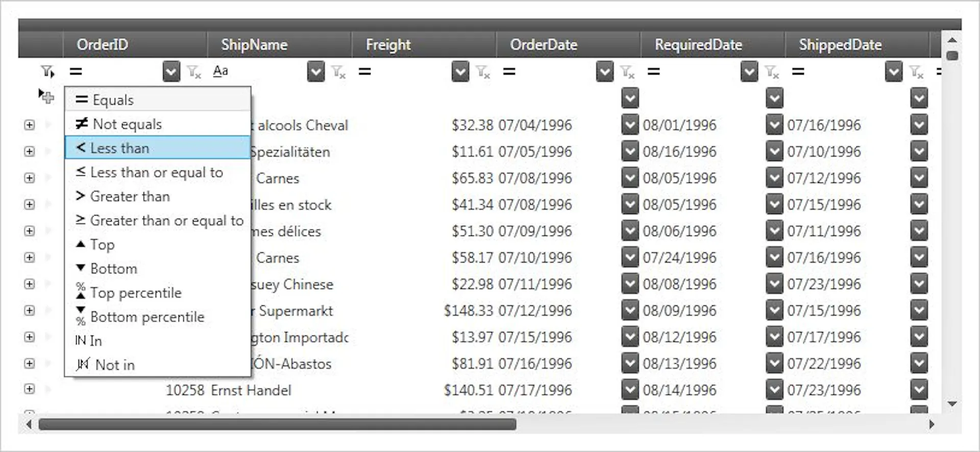Image resolution: width=980 pixels, height=452 pixels.
Task: Clear the OrderDate column filter
Action: coord(627,72)
